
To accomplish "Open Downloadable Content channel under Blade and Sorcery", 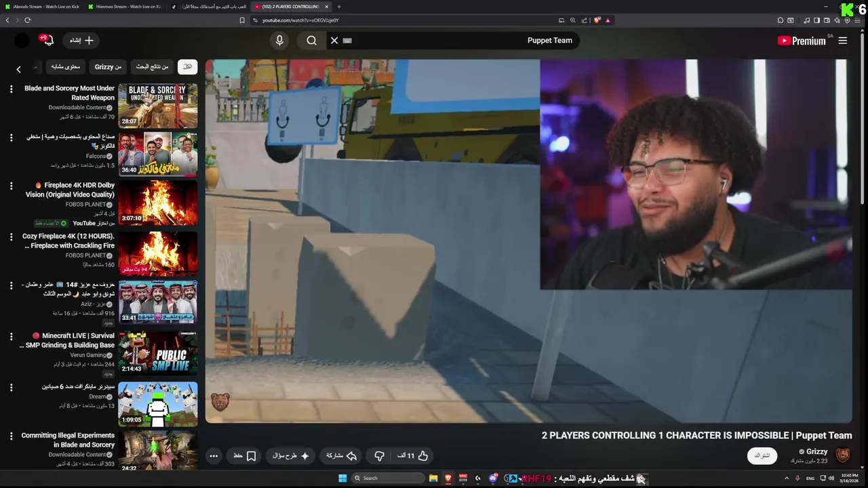I will (x=77, y=107).
